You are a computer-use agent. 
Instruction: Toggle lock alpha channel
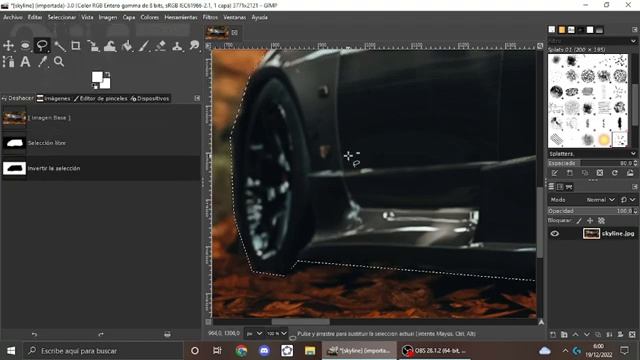[x=601, y=221]
